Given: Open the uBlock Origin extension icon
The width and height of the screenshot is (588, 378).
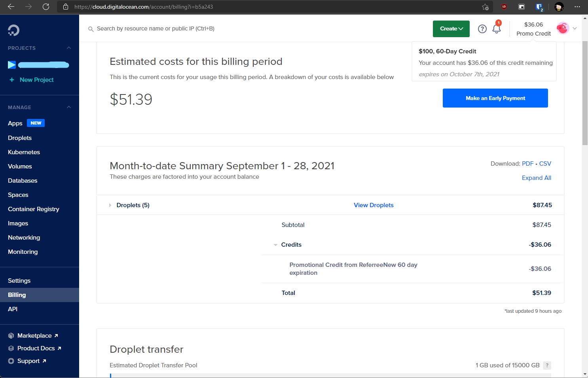Looking at the screenshot, I should click(504, 7).
